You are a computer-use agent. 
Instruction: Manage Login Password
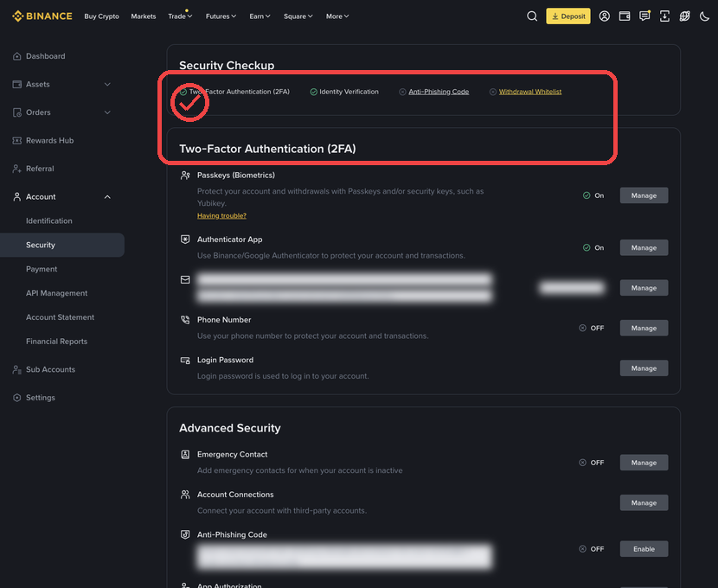[x=644, y=368]
